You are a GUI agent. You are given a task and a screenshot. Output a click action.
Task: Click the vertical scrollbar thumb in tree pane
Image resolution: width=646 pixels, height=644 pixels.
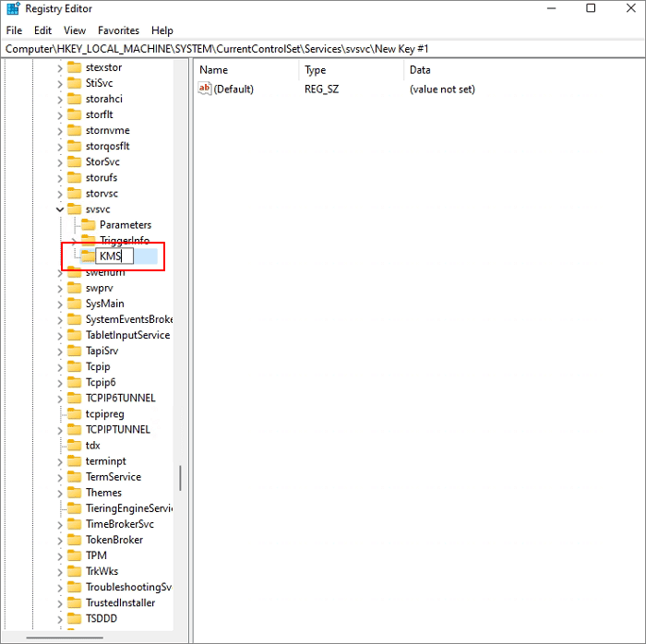[x=180, y=477]
